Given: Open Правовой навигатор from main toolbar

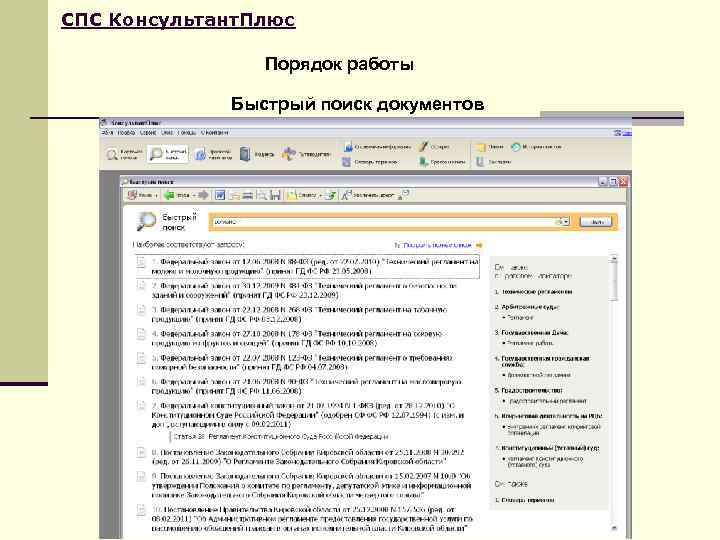Looking at the screenshot, I should 213,154.
